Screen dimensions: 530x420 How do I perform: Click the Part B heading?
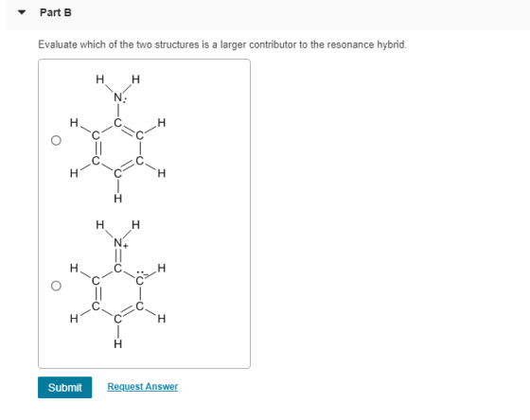click(x=56, y=12)
